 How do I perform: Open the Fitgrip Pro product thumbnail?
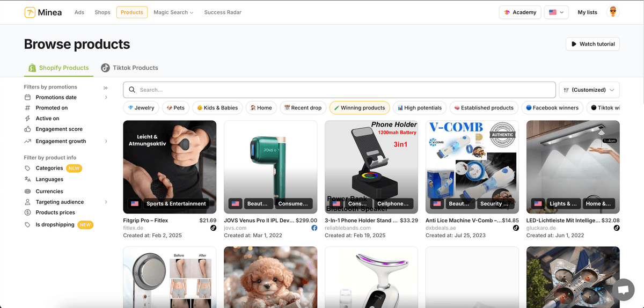pyautogui.click(x=170, y=167)
